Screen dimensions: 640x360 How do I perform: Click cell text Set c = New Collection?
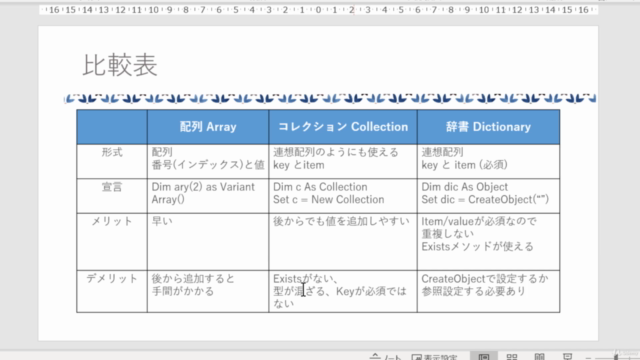[x=329, y=200]
